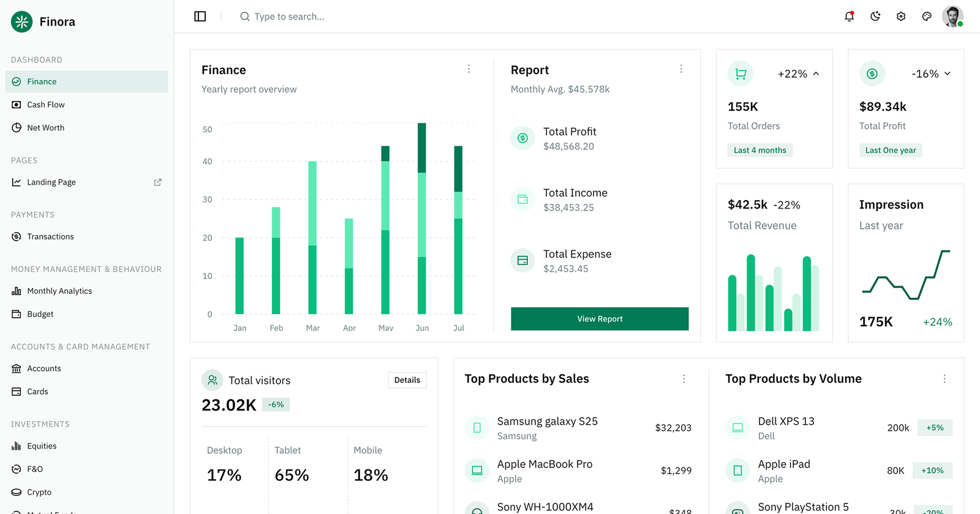Select Finance in the sidebar

[x=87, y=81]
